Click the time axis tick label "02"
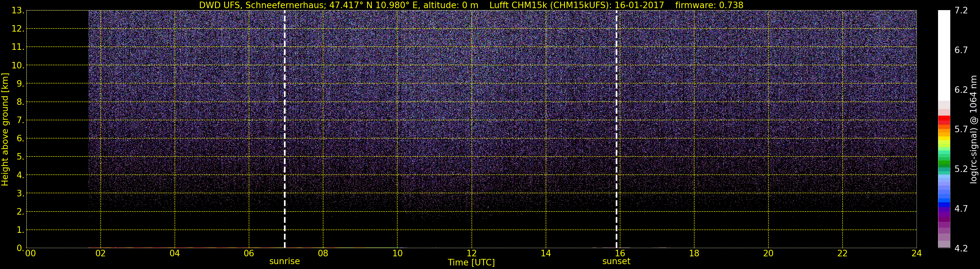The image size is (980, 269). coord(101,254)
